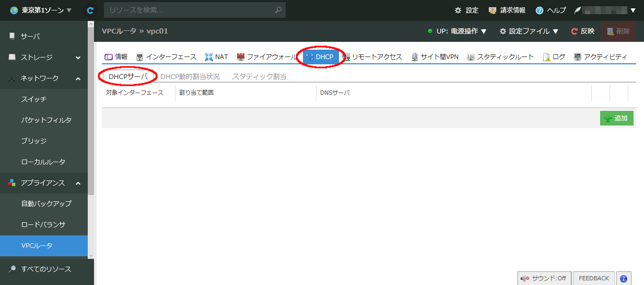Image resolution: width=644 pixels, height=285 pixels.
Task: Open the UP power operation dropdown
Action: [x=457, y=31]
